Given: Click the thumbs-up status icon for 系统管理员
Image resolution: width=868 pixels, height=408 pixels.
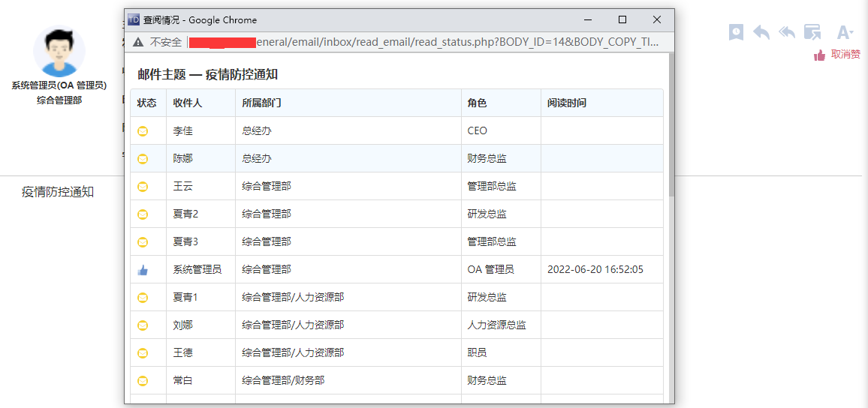Looking at the screenshot, I should pyautogui.click(x=143, y=270).
